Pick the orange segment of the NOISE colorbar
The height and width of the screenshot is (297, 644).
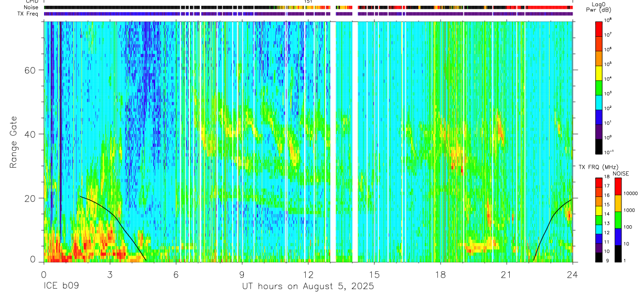pos(617,203)
